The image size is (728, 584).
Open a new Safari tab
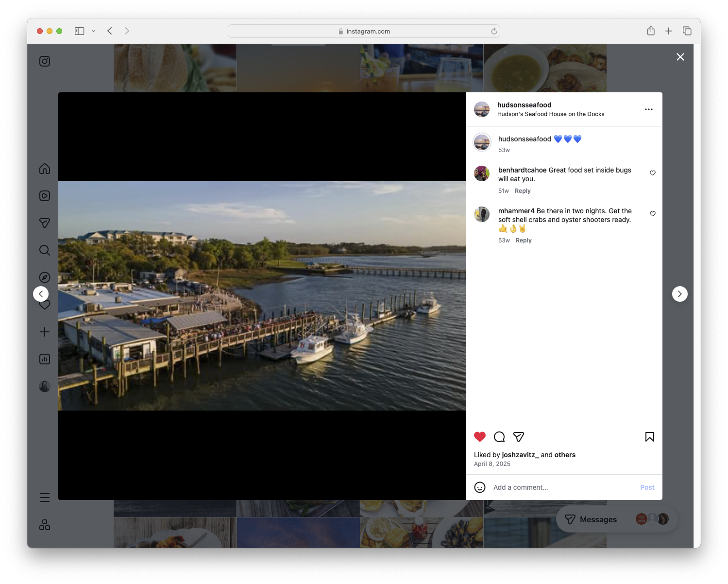669,31
